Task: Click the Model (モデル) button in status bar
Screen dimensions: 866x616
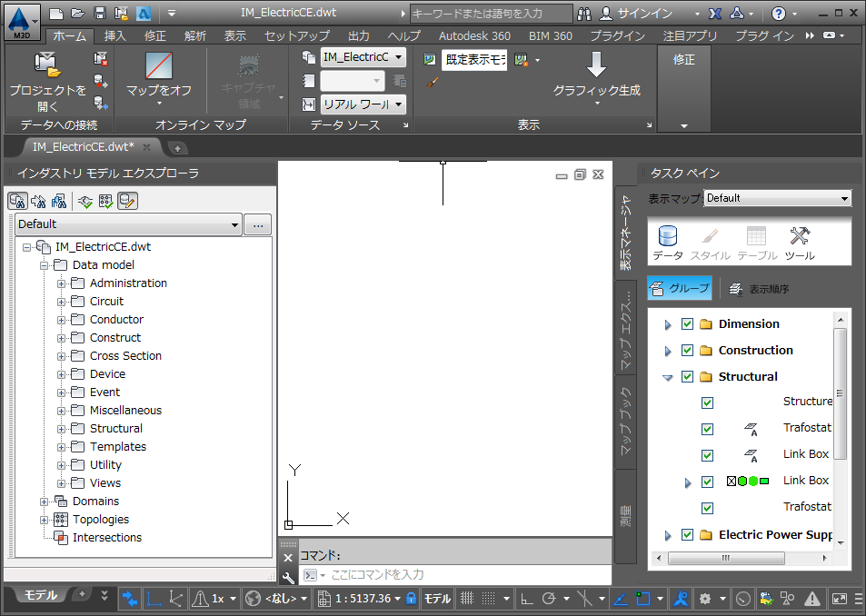Action: 437,599
